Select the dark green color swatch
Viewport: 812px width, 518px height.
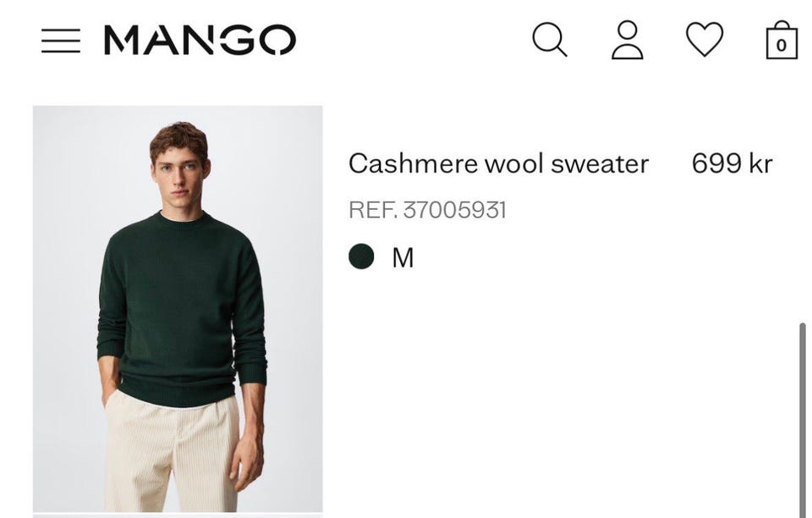tap(361, 256)
